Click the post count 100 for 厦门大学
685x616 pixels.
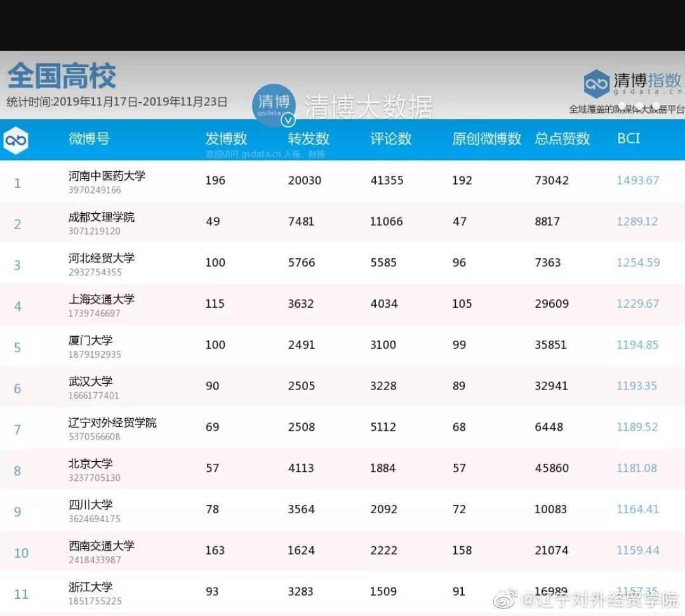click(215, 344)
